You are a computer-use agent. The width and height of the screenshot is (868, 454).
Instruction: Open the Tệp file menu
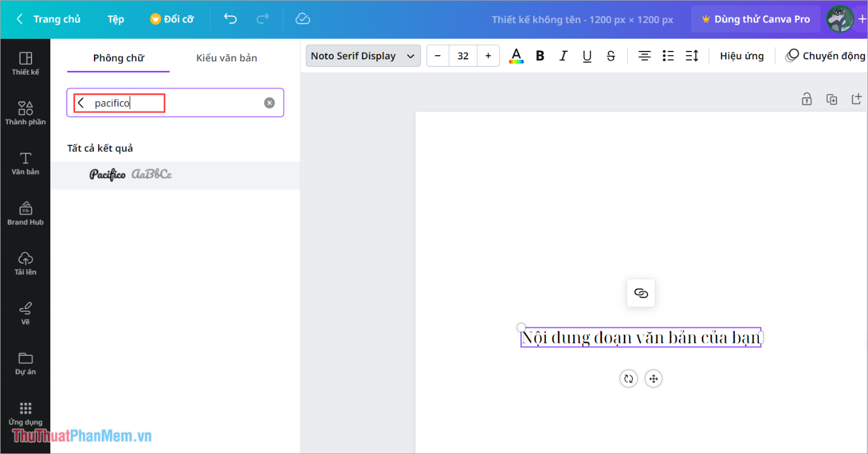pos(116,19)
